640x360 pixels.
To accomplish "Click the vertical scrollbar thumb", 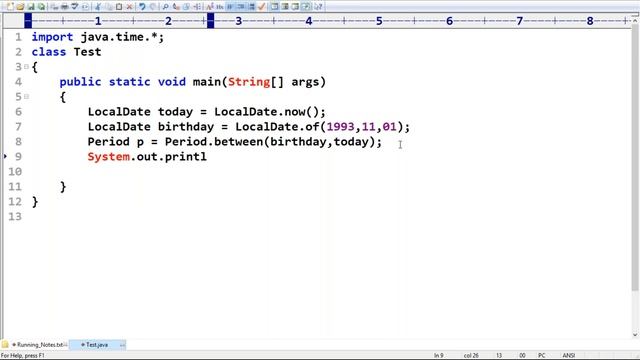I will tap(635, 157).
